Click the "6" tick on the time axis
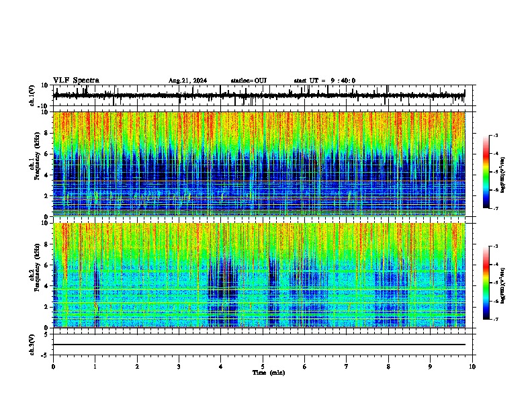This screenshot has width=532, height=411. (x=305, y=367)
